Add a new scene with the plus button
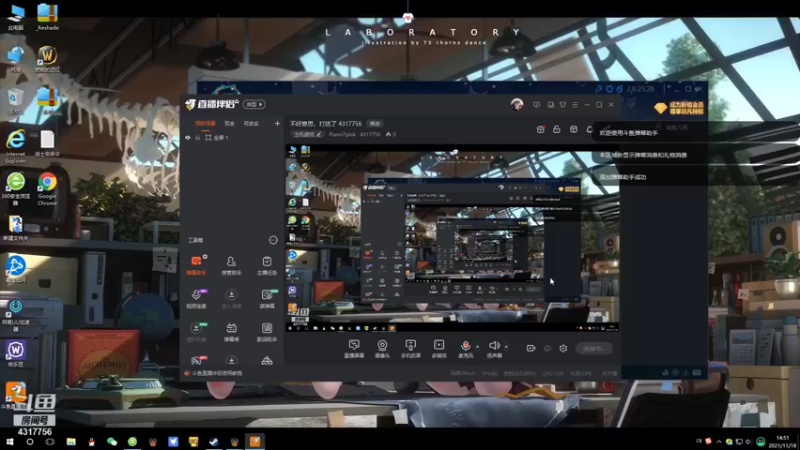 click(x=277, y=123)
